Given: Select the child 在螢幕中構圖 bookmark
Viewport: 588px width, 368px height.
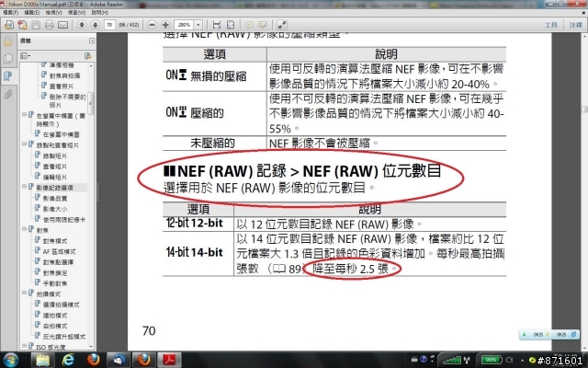Looking at the screenshot, I should [x=62, y=134].
